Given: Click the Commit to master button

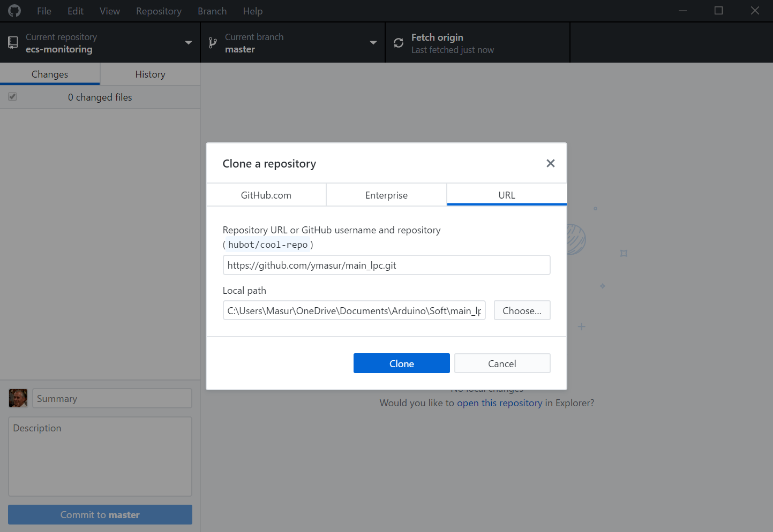Looking at the screenshot, I should 100,514.
